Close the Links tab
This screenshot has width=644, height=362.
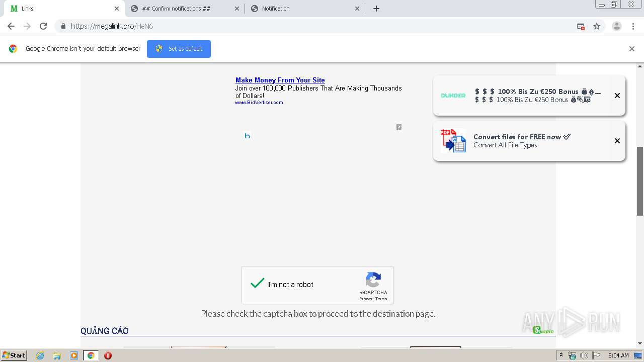coord(117,9)
